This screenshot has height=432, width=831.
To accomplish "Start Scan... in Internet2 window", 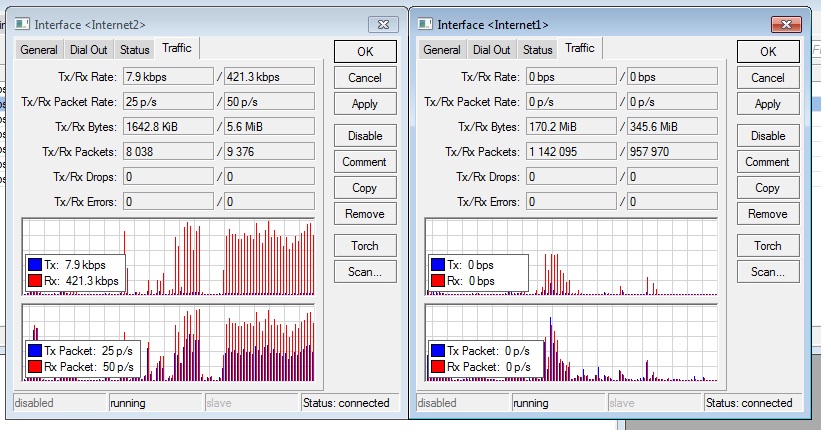I will (x=365, y=271).
